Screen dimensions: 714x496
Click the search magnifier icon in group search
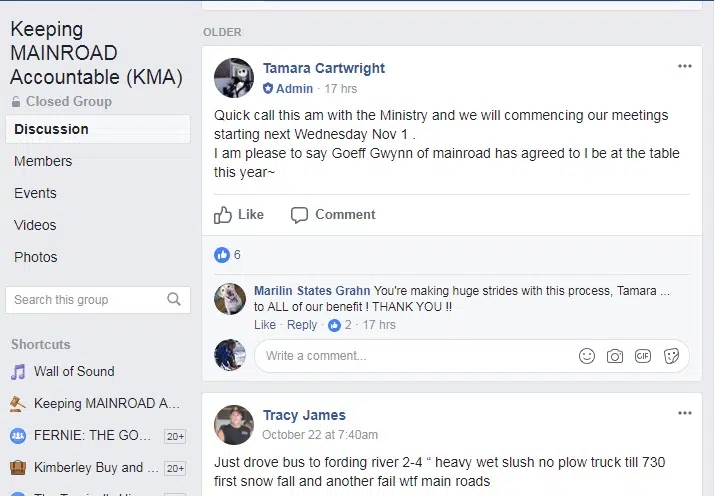coord(174,299)
